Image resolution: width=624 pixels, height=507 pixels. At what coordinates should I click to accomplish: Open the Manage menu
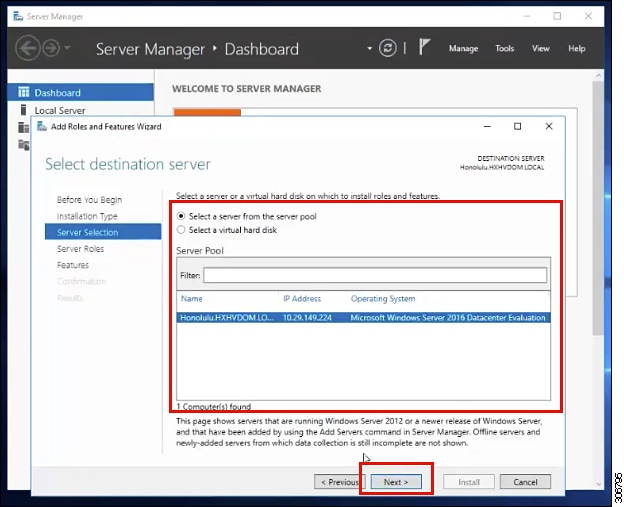pos(463,49)
